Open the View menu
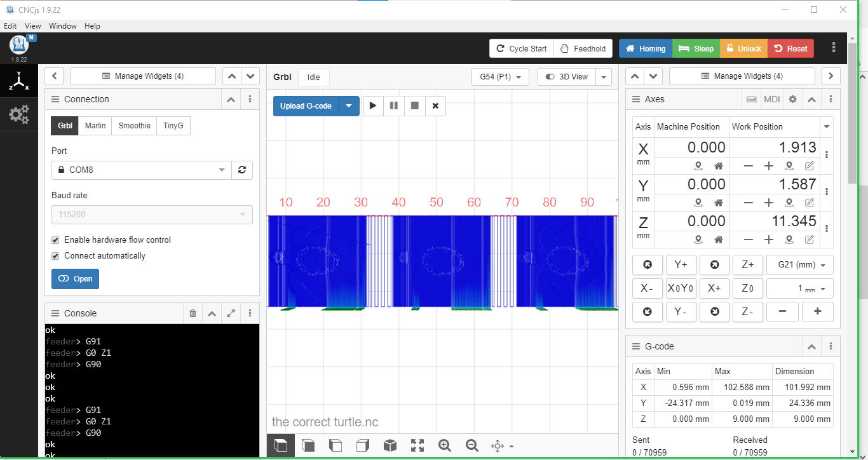 point(32,26)
